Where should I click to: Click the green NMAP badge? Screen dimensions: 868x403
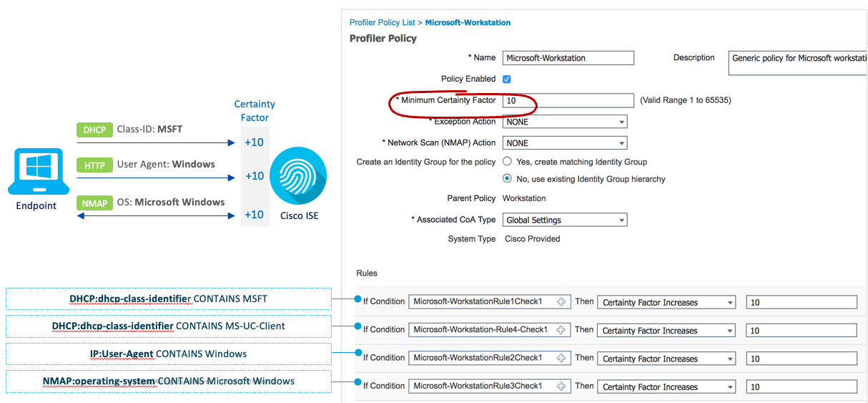click(x=94, y=203)
